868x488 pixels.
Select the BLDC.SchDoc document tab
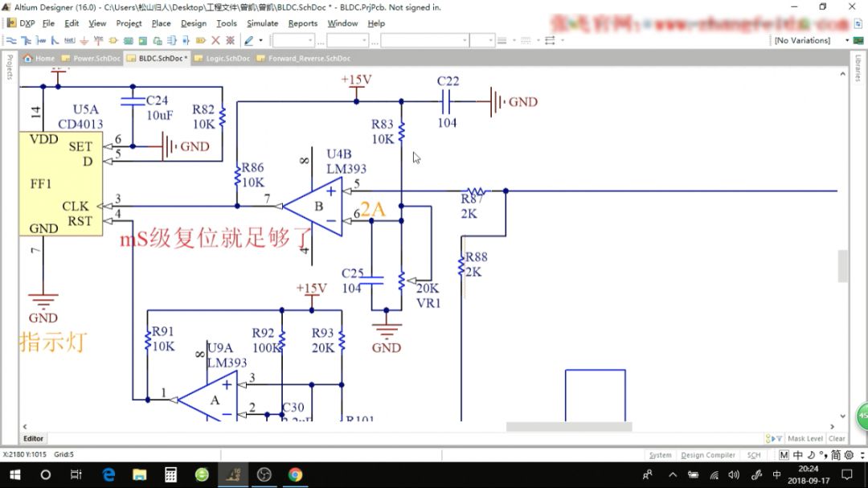(158, 58)
